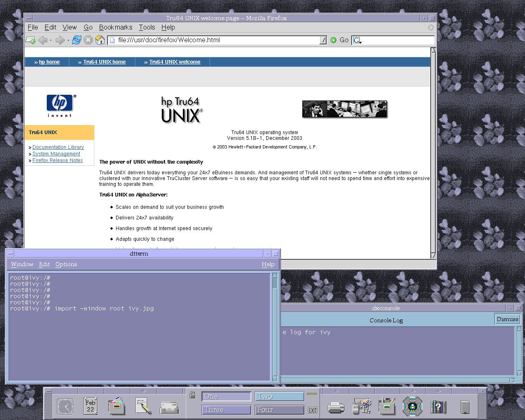The width and height of the screenshot is (525, 420).
Task: Open the address bar history dropdown
Action: tap(323, 40)
